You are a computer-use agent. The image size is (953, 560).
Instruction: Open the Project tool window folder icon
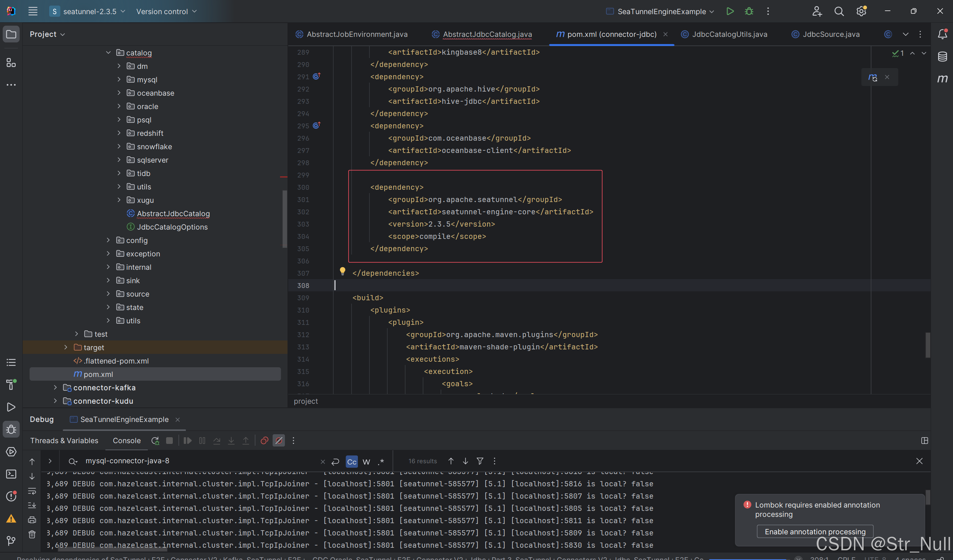pos(11,34)
